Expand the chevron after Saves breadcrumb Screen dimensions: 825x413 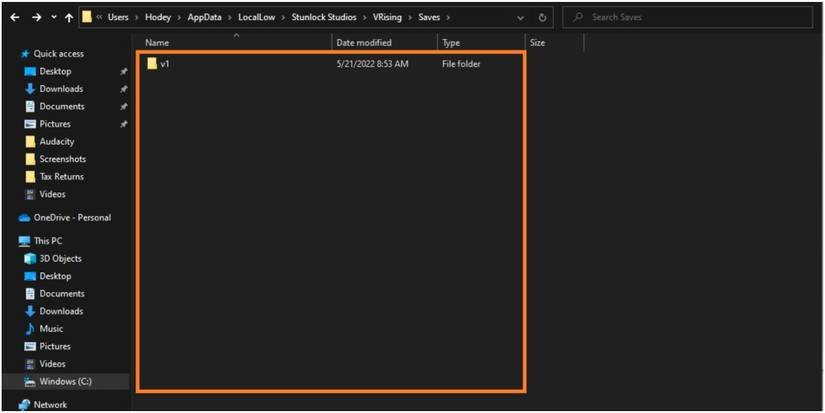coord(448,17)
